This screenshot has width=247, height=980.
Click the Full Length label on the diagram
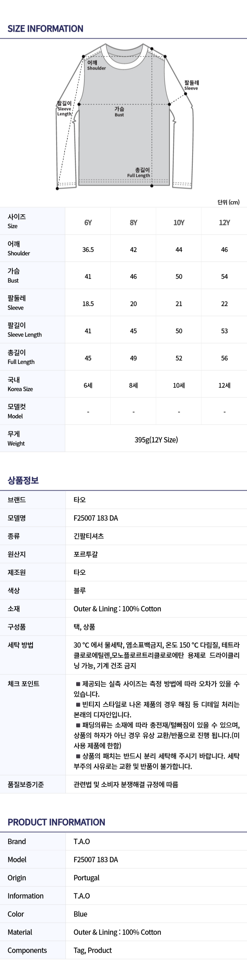click(x=139, y=173)
